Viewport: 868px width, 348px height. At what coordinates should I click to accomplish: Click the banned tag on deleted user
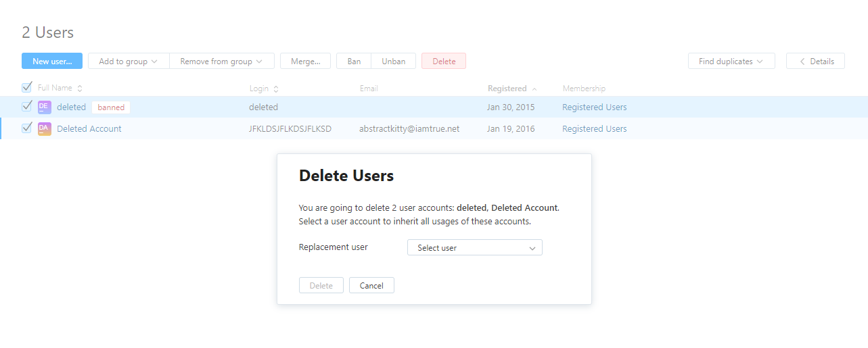(x=111, y=107)
